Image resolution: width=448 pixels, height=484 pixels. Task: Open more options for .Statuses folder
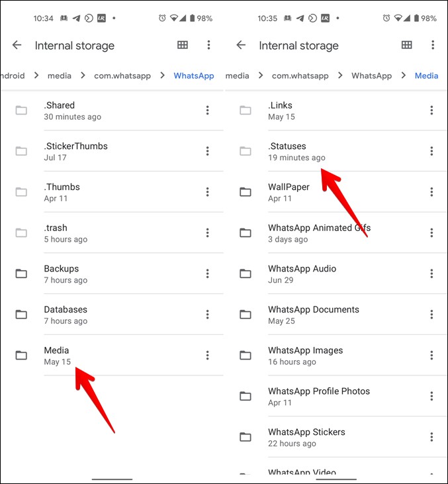[x=431, y=152]
